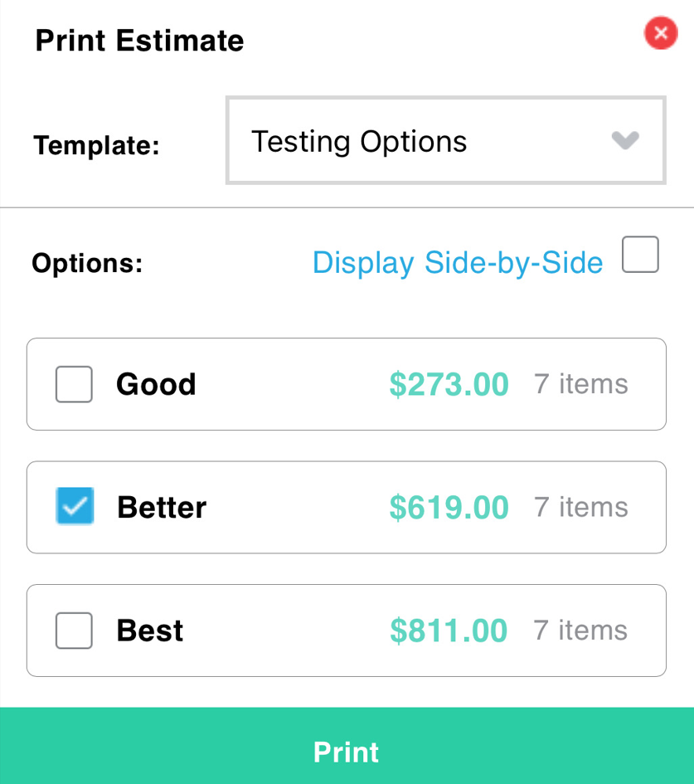Click the Display Side-by-Side link text
The height and width of the screenshot is (784, 694).
[458, 263]
